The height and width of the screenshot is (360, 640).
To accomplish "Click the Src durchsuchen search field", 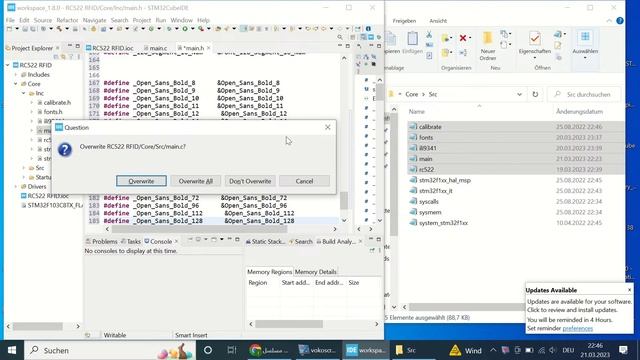I will point(584,94).
